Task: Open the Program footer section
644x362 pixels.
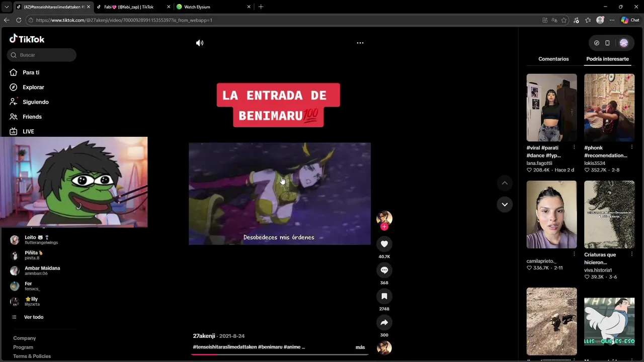Action: pos(23,347)
